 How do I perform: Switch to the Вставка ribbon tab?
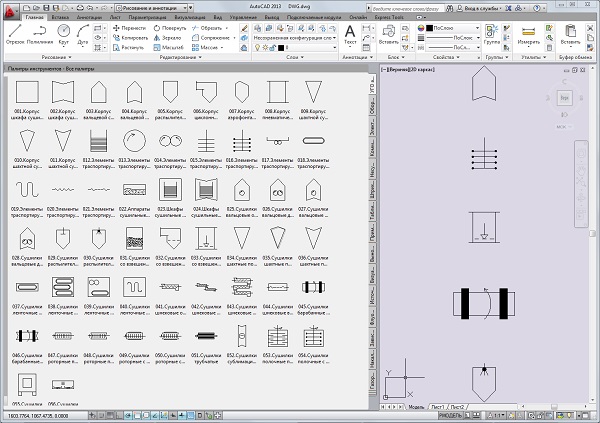tap(58, 18)
